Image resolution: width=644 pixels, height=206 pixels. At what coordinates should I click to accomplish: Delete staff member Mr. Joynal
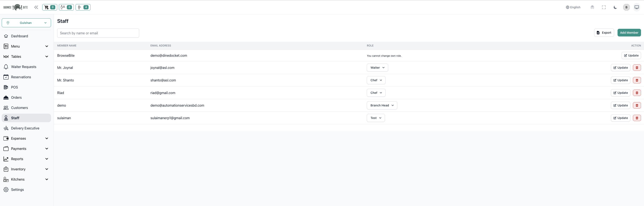(637, 68)
